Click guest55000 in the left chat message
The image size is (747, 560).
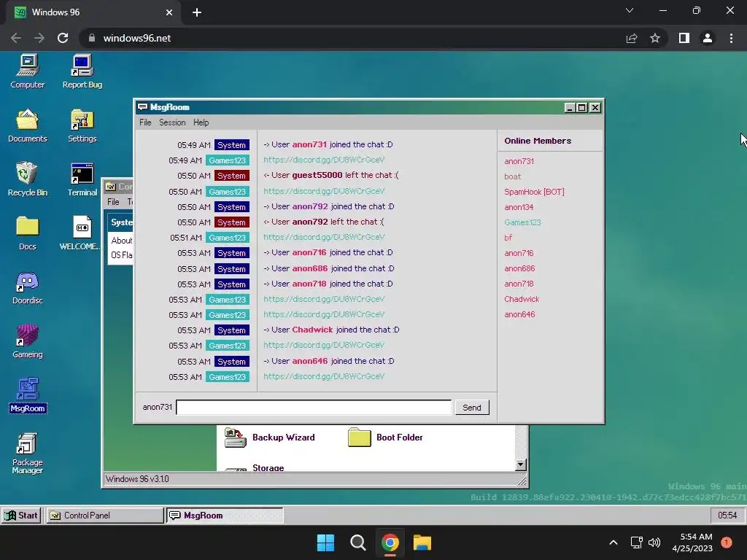pos(317,175)
